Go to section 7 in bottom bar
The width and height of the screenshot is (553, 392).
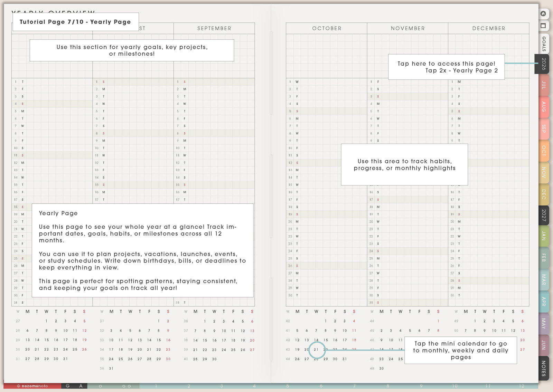pyautogui.click(x=354, y=386)
